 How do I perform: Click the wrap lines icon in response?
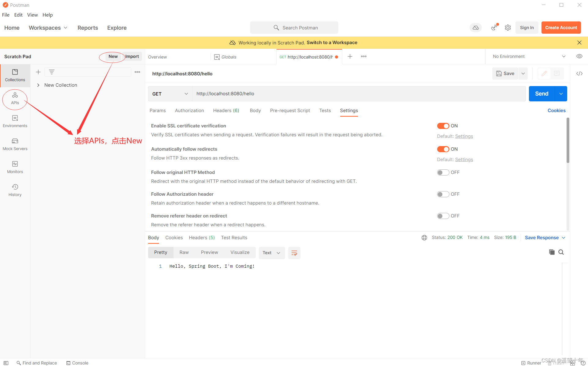point(294,253)
